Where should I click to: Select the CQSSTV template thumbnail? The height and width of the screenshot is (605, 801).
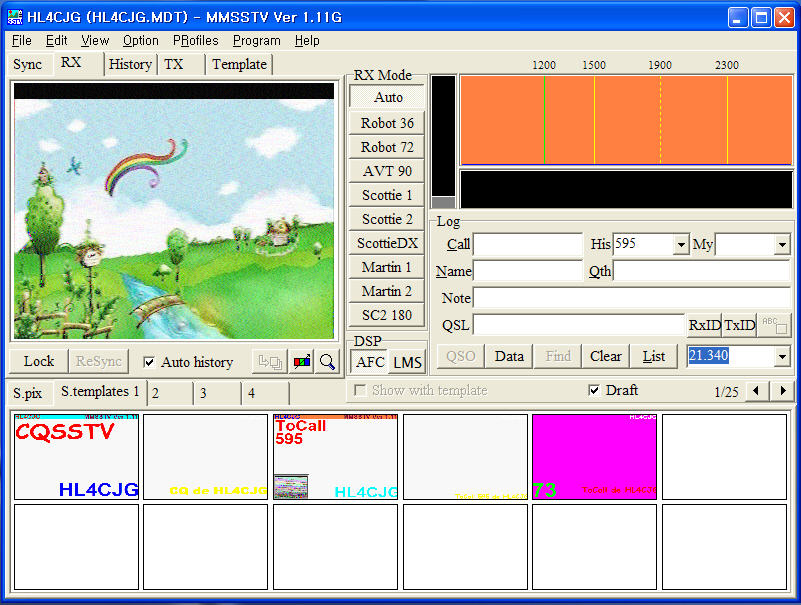tap(76, 456)
